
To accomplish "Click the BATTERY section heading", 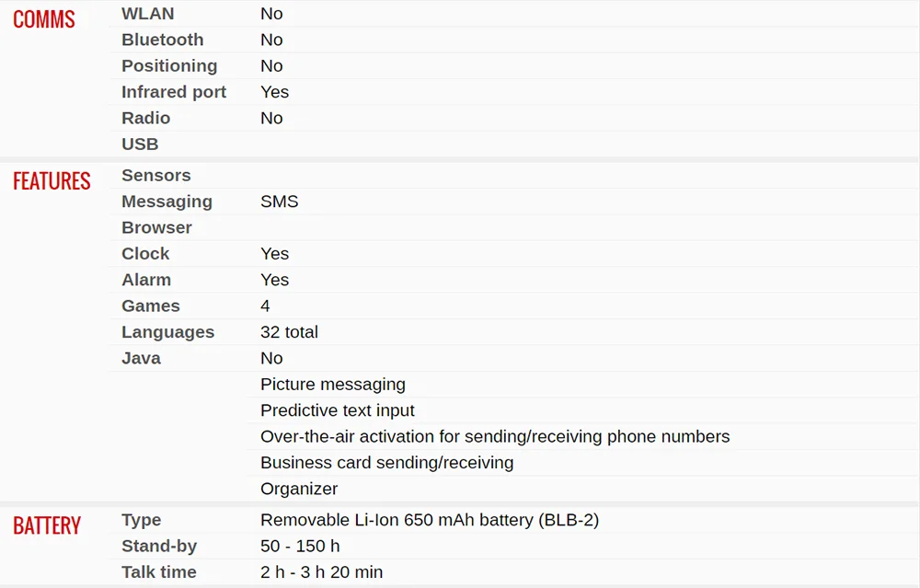I will (x=47, y=525).
